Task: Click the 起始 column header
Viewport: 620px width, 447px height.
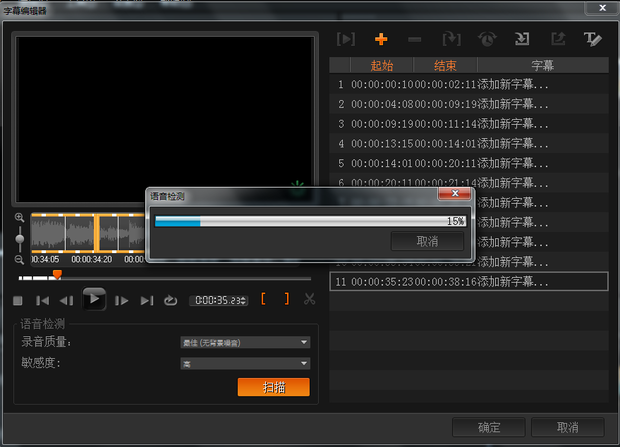Action: tap(381, 66)
